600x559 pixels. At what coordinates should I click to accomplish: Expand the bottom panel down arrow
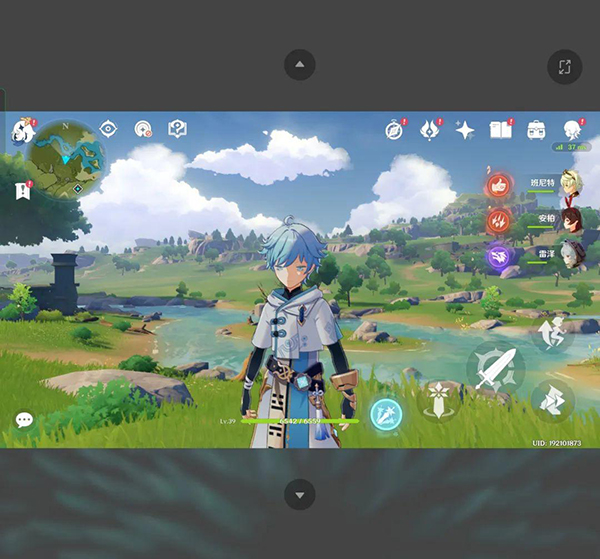coord(299,493)
